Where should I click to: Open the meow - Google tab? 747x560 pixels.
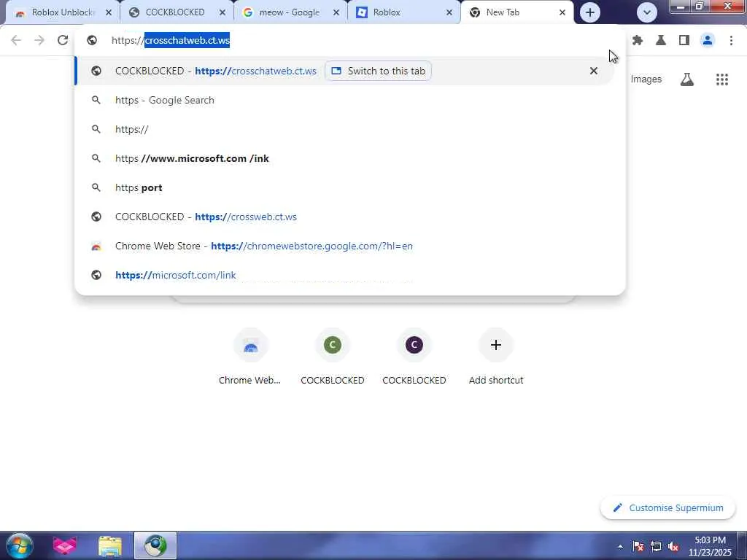pyautogui.click(x=289, y=12)
